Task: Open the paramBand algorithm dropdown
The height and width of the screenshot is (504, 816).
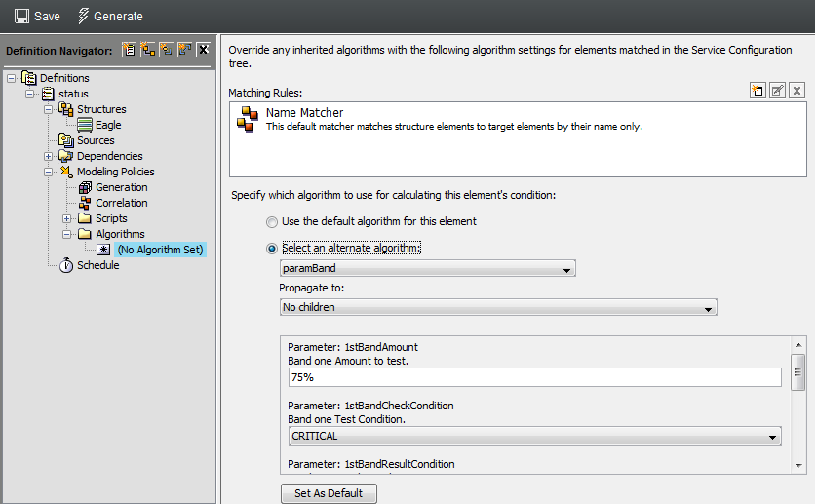Action: point(427,268)
